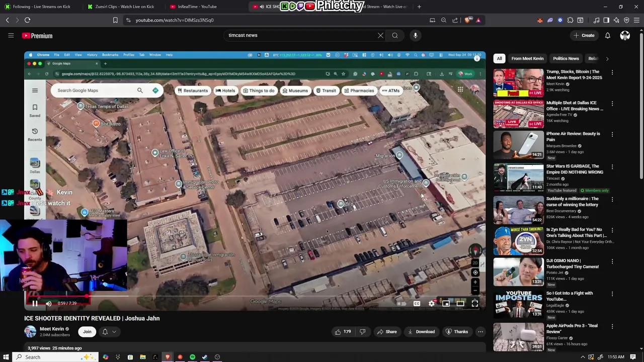644x362 pixels.
Task: Open Brave VPN shield icon
Action: pos(626,20)
